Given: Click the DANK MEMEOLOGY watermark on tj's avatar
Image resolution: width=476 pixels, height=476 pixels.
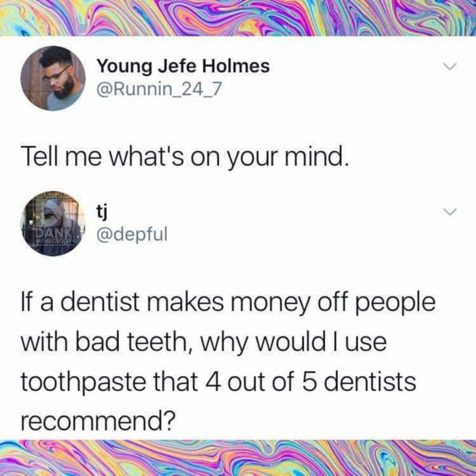Looking at the screenshot, I should 54,235.
